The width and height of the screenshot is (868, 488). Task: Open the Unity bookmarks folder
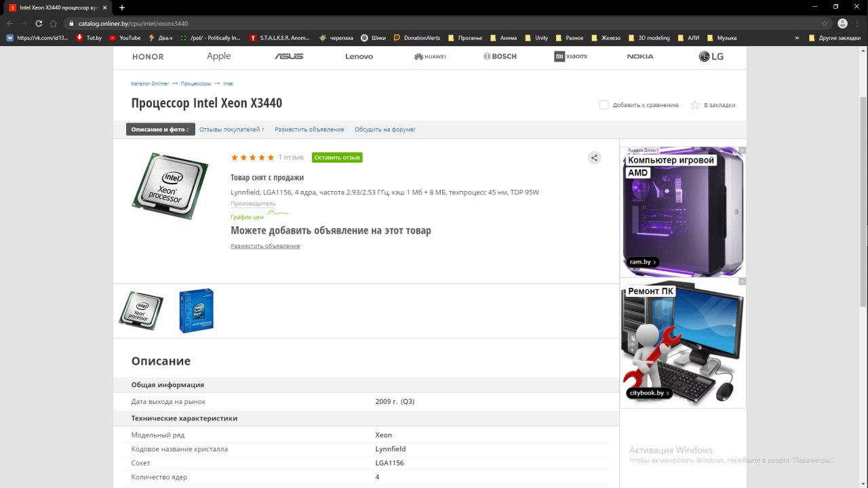tap(536, 38)
